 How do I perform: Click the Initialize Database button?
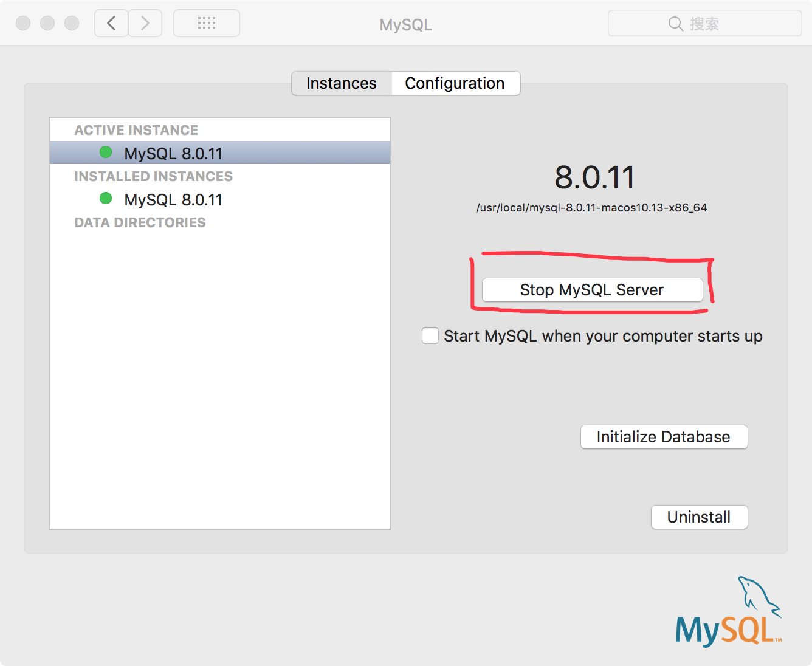[x=664, y=437]
